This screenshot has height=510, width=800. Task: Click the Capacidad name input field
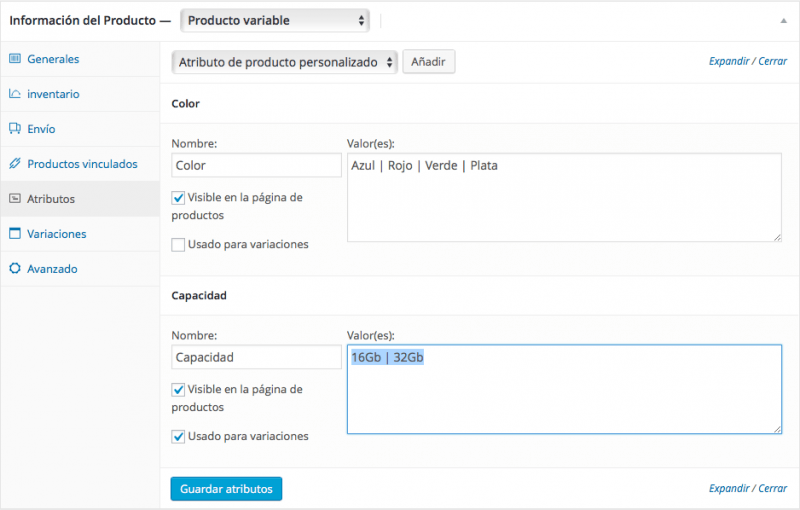257,357
